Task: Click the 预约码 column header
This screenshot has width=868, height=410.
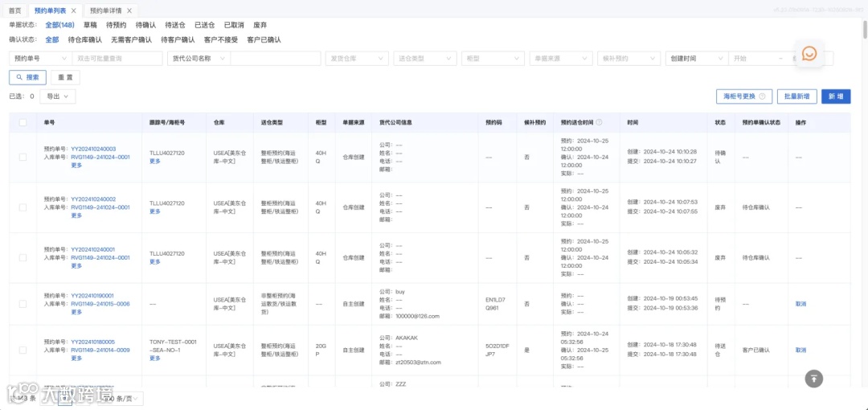Action: [493, 122]
